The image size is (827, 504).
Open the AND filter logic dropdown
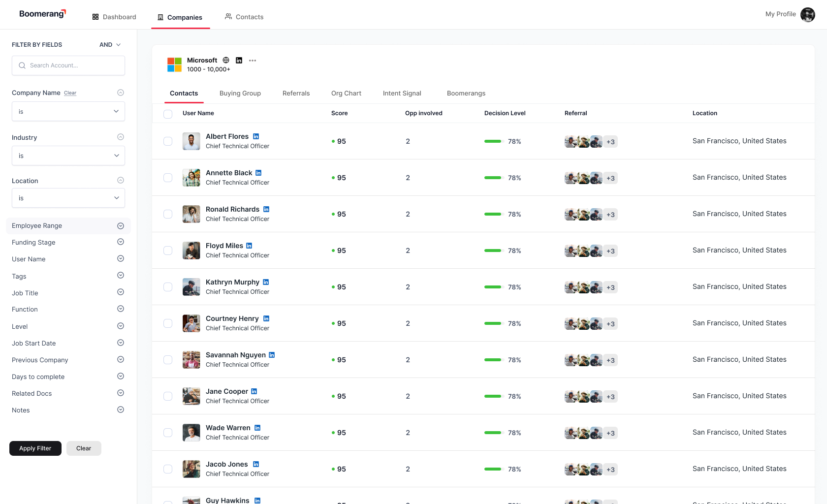(x=110, y=45)
